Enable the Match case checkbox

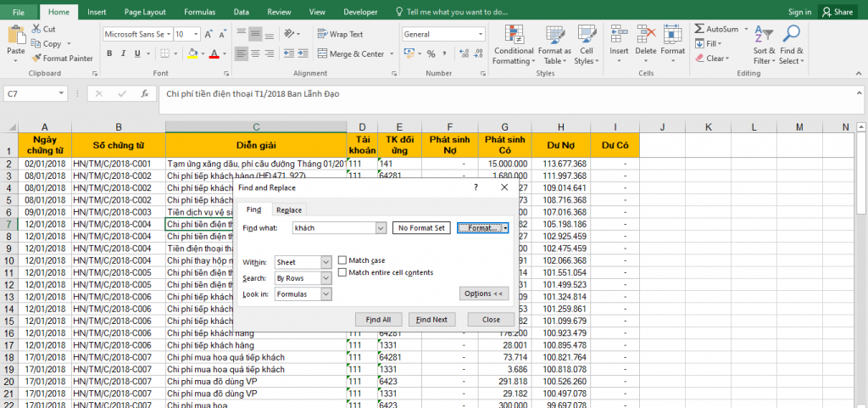tap(342, 260)
